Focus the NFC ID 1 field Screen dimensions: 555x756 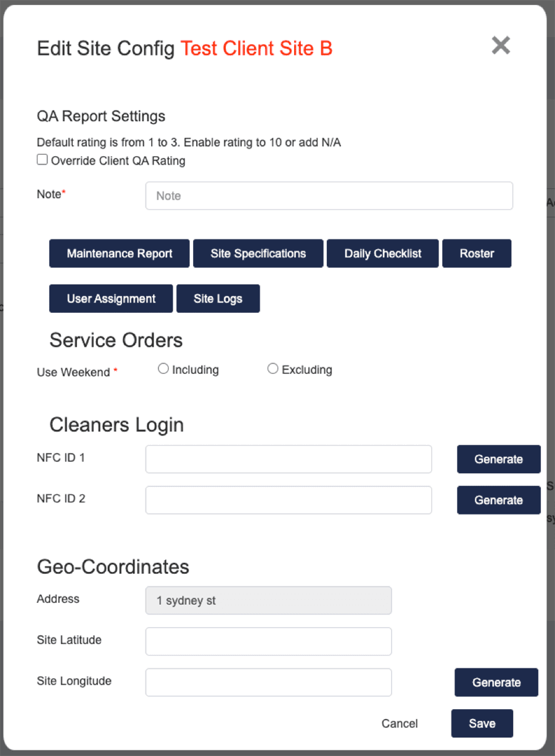click(289, 459)
